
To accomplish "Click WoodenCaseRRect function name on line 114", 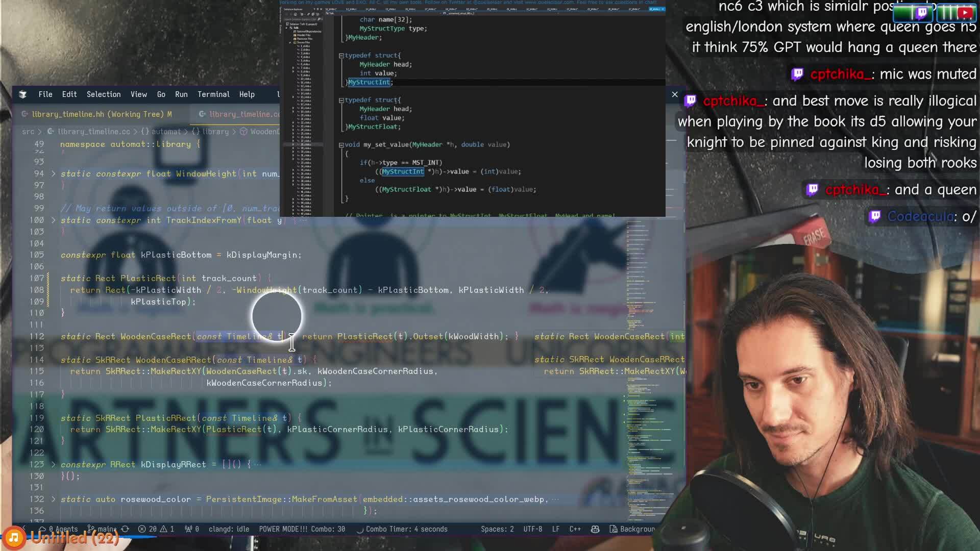I will tap(174, 360).
